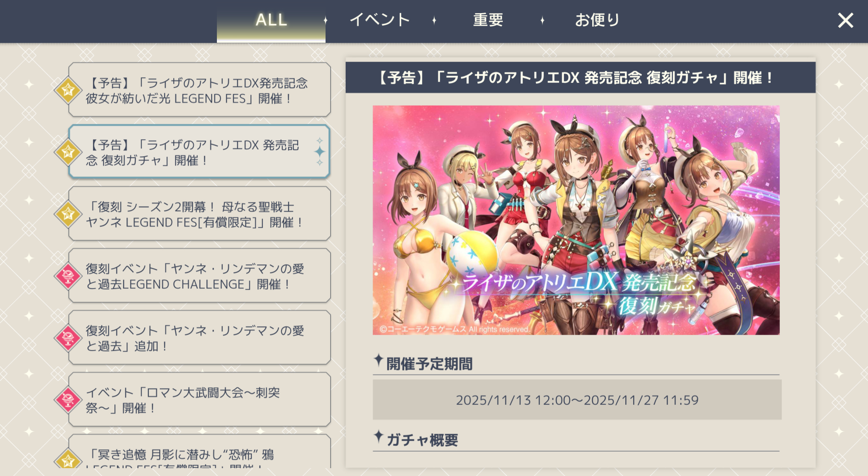The height and width of the screenshot is (476, 868).
Task: Click pink event icon beside LEGEND CHALLENGE notice
Action: [68, 276]
